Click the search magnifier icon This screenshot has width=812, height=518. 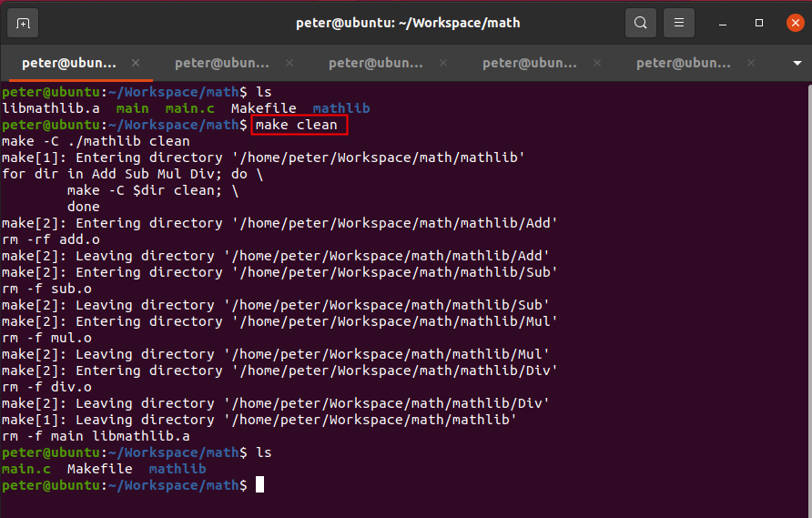pyautogui.click(x=641, y=23)
